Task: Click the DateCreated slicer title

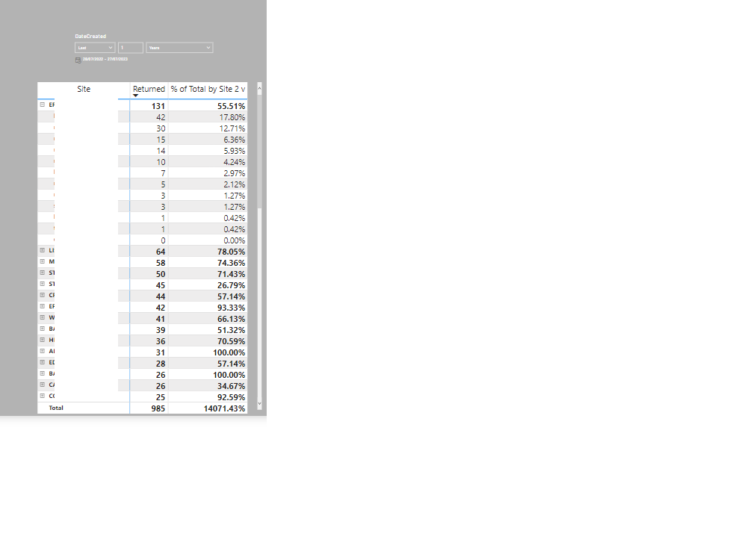Action: 90,36
